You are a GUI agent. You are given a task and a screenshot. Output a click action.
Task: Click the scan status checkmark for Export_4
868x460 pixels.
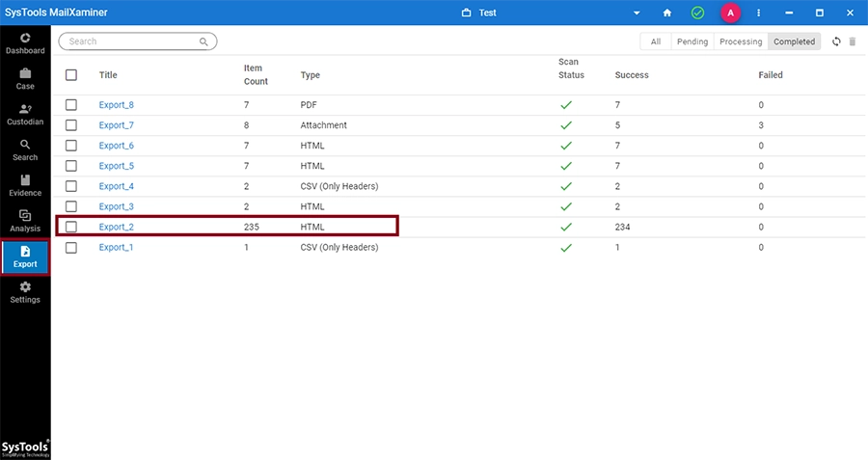(x=566, y=186)
